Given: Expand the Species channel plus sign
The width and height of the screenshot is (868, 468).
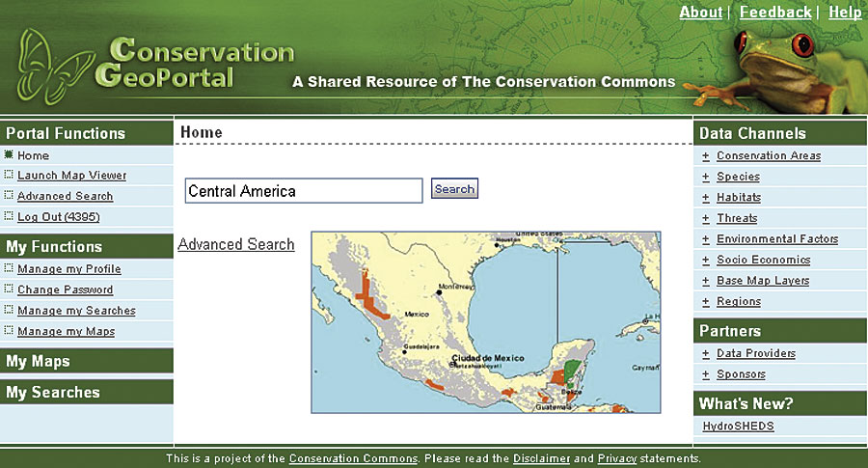Looking at the screenshot, I should point(705,178).
